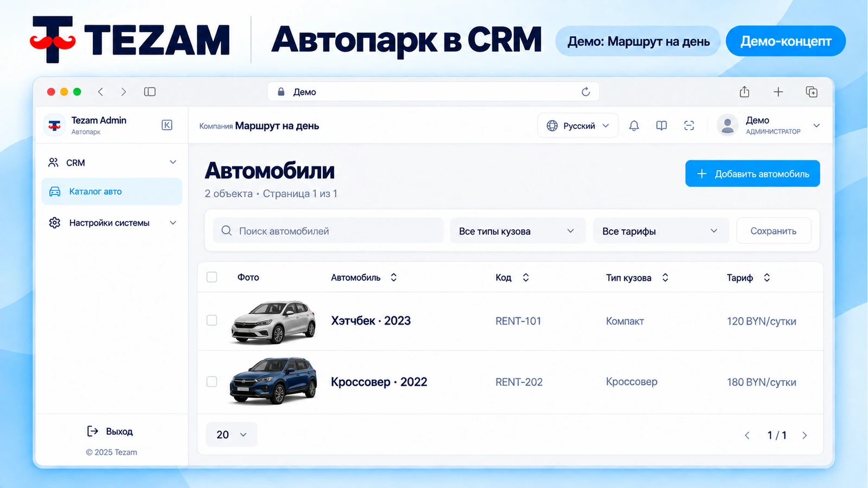Click the browser back arrow
The height and width of the screenshot is (488, 868).
click(x=100, y=92)
